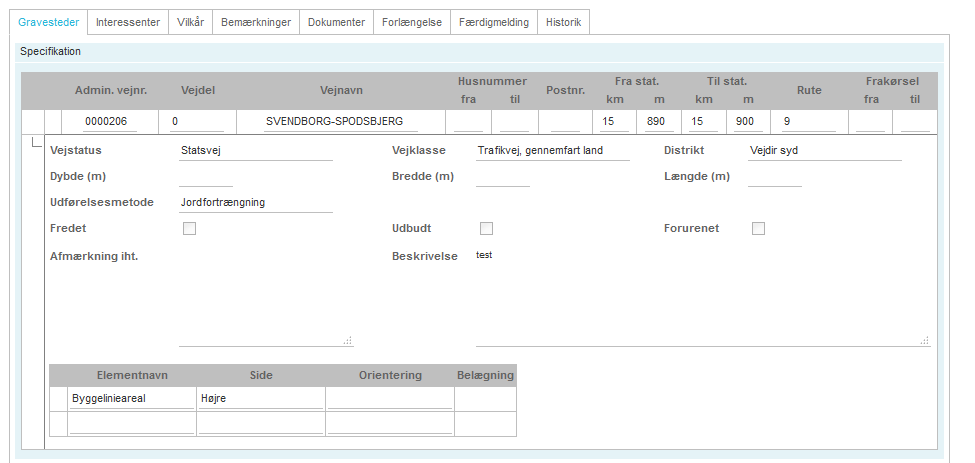975x463 pixels.
Task: Click the Beskrivelse text area with test
Action: click(x=700, y=295)
